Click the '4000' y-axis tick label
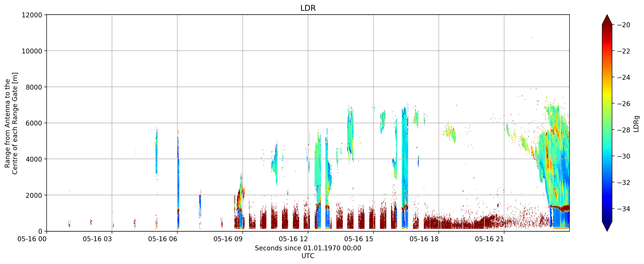Screen dimensions: 644x264 (x=34, y=159)
